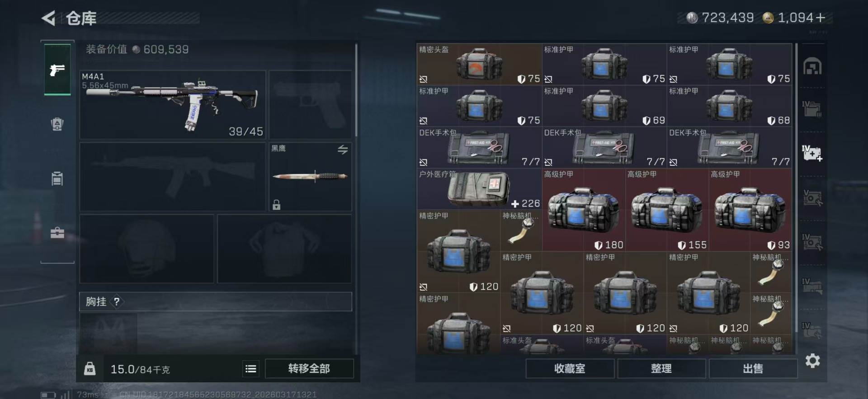Viewport: 868px width, 399px height.
Task: Go back using the arrow beside 仓库
Action: pos(48,18)
